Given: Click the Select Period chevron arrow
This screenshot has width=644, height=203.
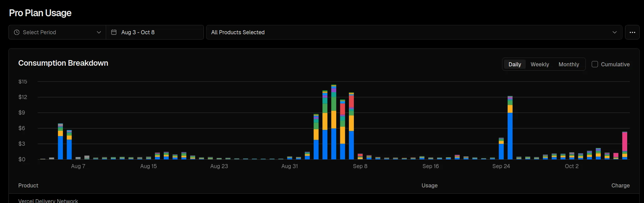Looking at the screenshot, I should pyautogui.click(x=99, y=32).
